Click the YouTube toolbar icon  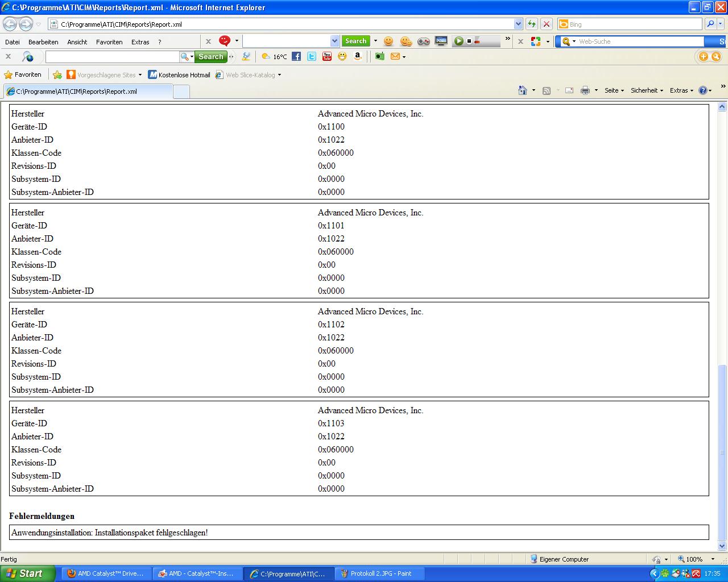pyautogui.click(x=327, y=56)
